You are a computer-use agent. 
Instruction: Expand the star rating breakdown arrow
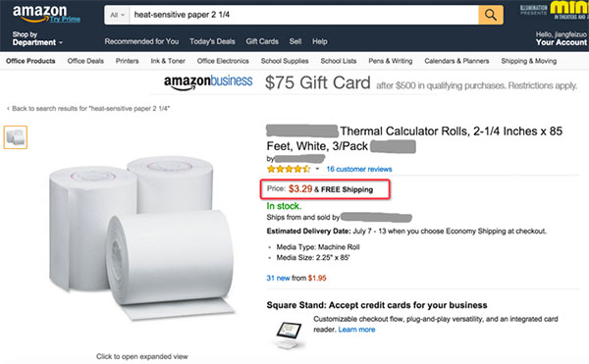point(317,169)
